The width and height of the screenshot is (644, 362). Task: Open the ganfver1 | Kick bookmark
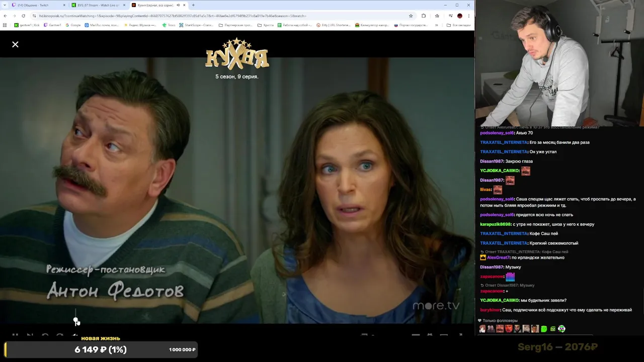27,25
